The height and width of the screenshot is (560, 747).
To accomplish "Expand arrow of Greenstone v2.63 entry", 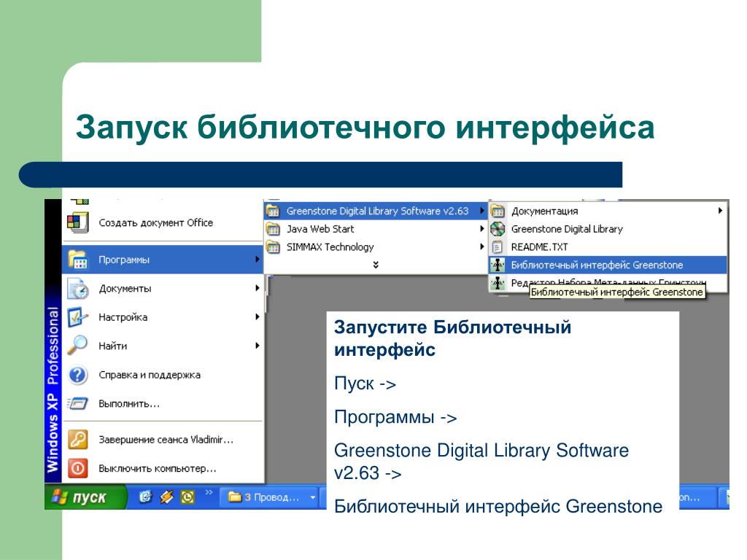I will (482, 211).
